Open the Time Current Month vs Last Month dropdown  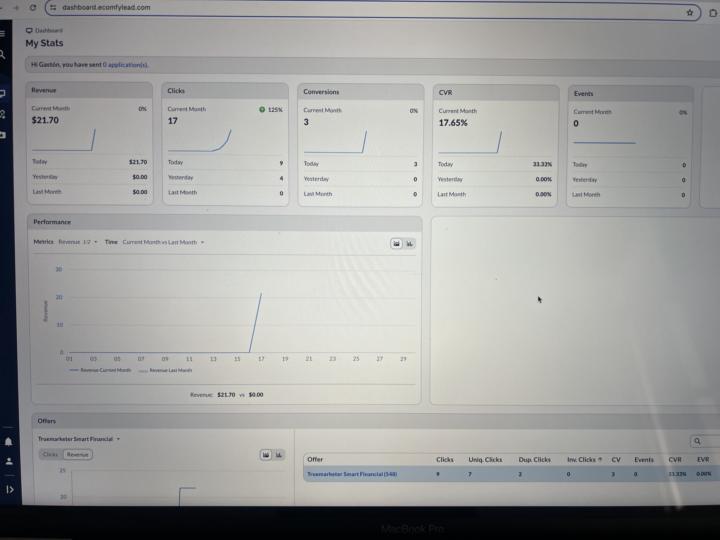click(163, 242)
